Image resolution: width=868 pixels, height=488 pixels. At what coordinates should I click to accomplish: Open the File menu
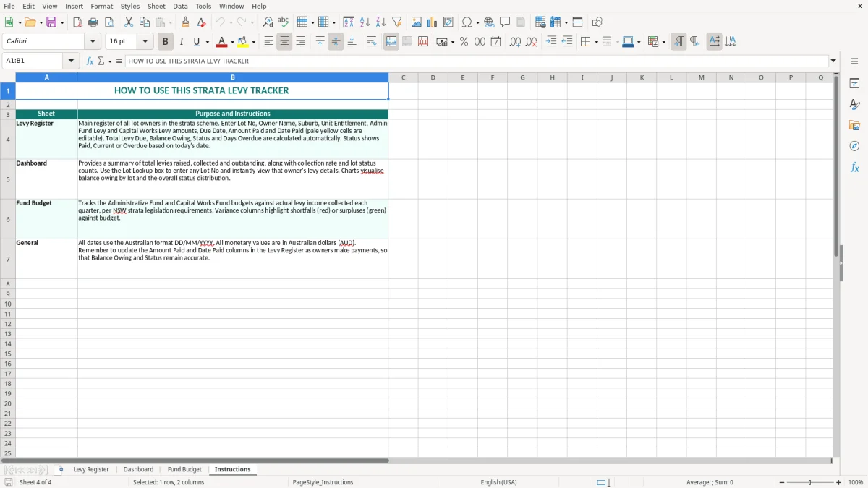click(9, 6)
